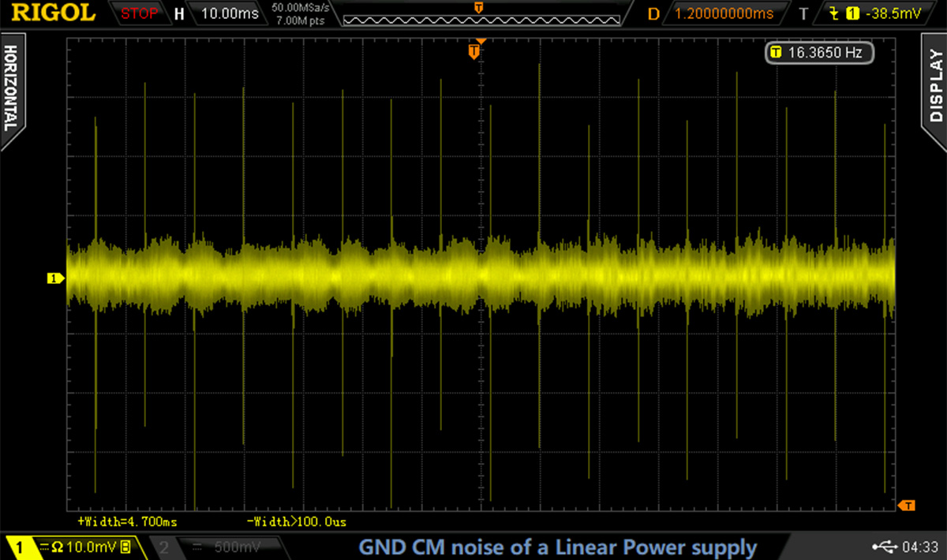The image size is (947, 560).
Task: Click the orange trigger level marker at lower right
Action: 908,505
